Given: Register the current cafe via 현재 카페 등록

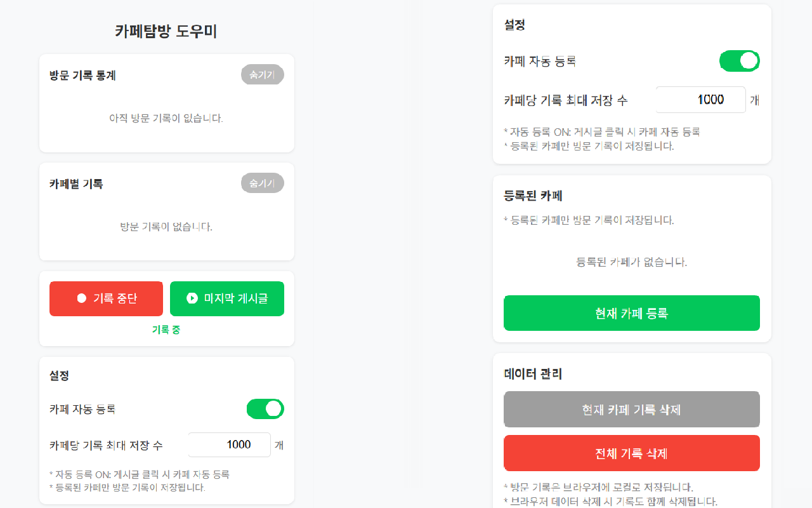Looking at the screenshot, I should pos(632,313).
